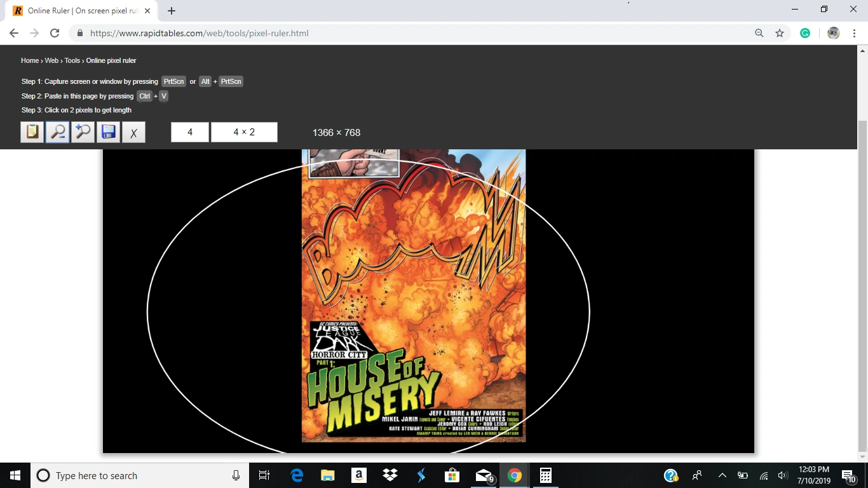Viewport: 868px width, 488px height.
Task: Open Microsoft Store from the taskbar
Action: (452, 475)
